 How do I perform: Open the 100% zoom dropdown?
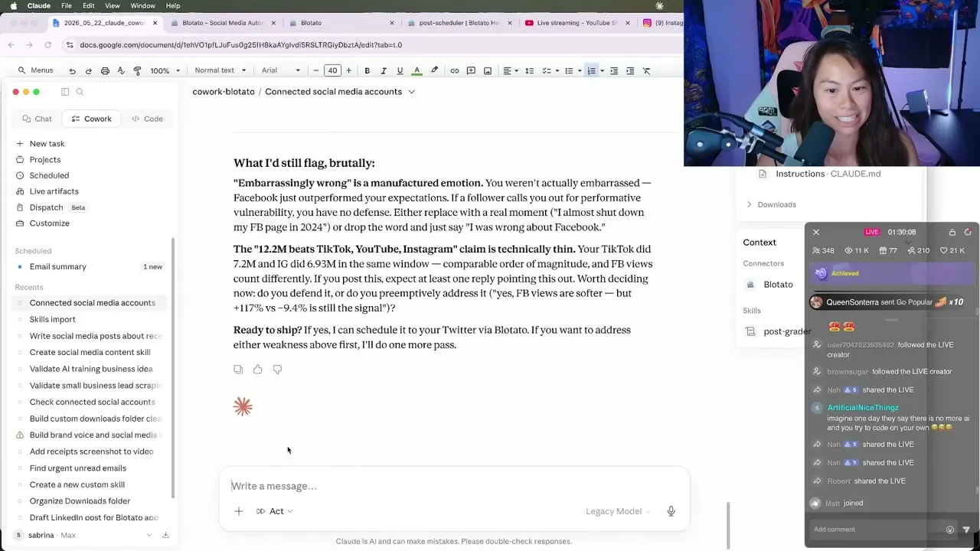point(165,70)
